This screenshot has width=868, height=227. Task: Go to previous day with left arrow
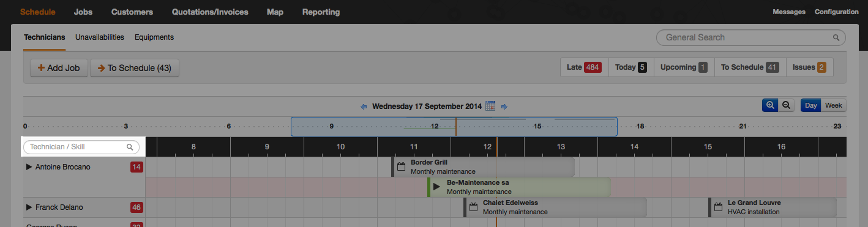(x=364, y=106)
